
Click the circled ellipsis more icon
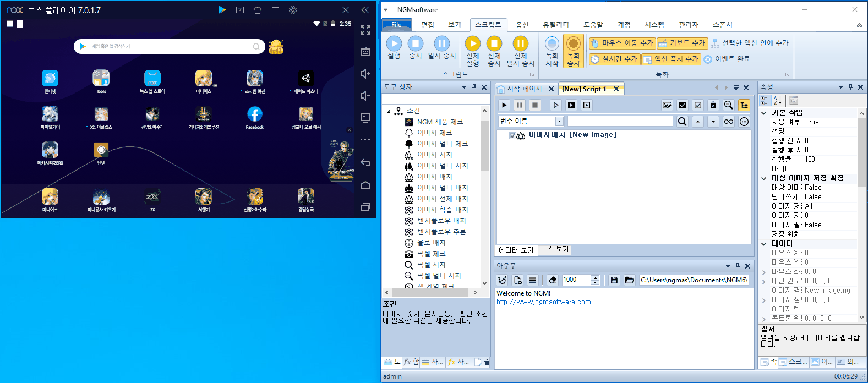click(x=744, y=122)
